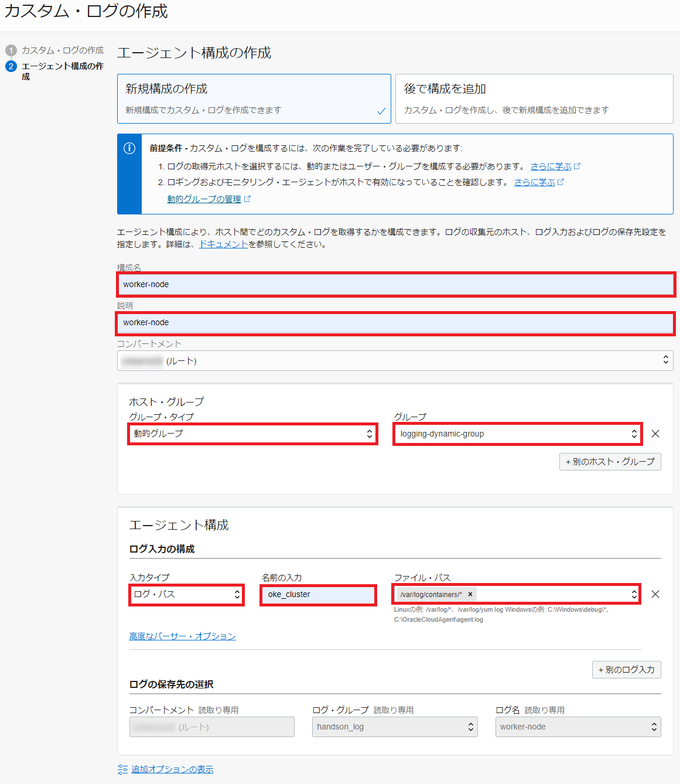
Task: Click the additional options settings icon
Action: click(122, 769)
